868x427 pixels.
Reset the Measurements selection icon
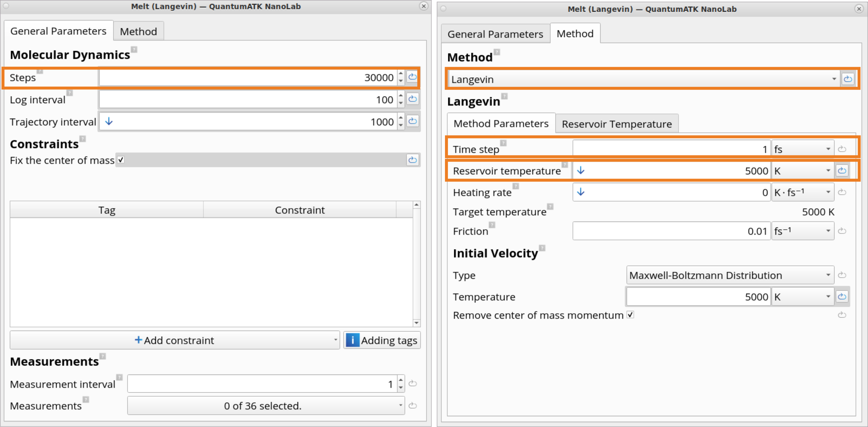coord(412,405)
